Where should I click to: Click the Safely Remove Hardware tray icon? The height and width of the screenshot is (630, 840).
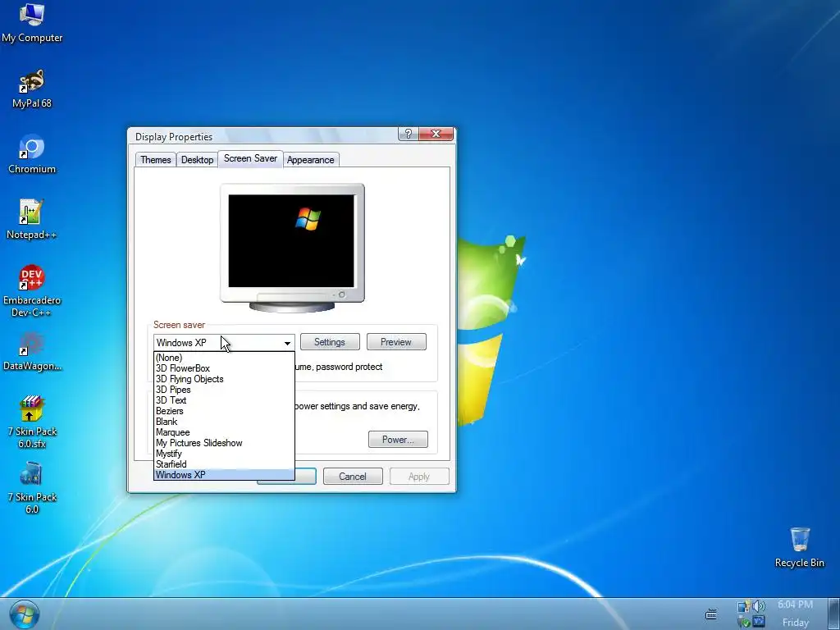coord(743,622)
